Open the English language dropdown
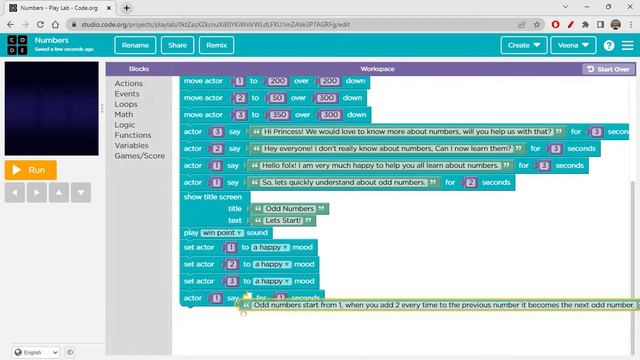The height and width of the screenshot is (360, 640). click(x=36, y=352)
